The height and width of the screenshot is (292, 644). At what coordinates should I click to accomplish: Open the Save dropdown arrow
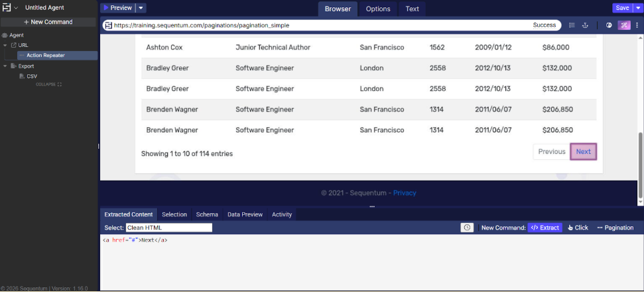pos(638,8)
